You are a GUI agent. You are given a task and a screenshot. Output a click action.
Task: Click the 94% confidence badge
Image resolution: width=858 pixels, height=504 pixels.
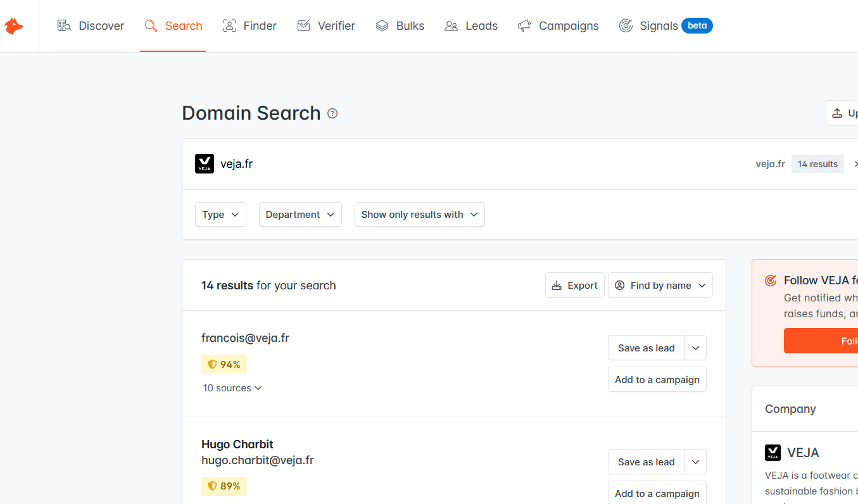224,365
